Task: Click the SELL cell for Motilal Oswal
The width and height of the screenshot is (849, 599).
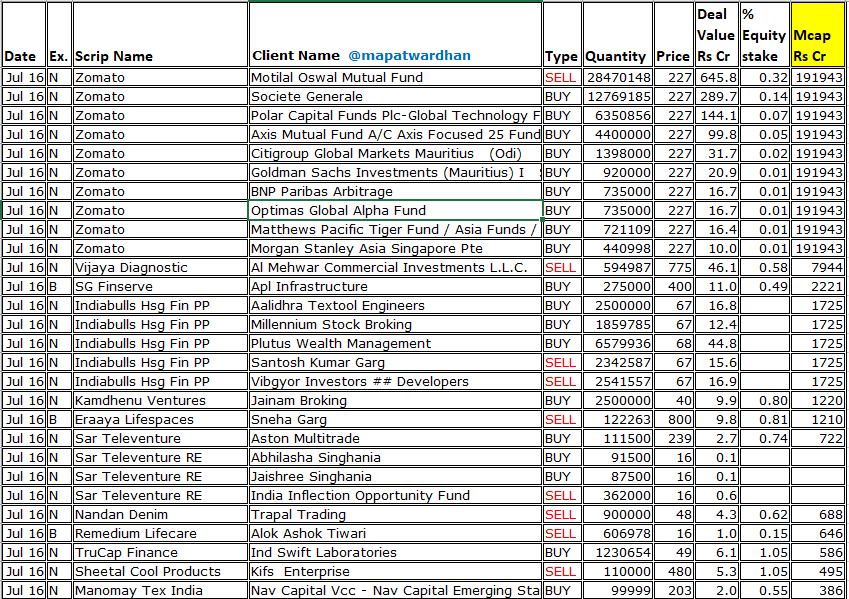Action: 562,77
